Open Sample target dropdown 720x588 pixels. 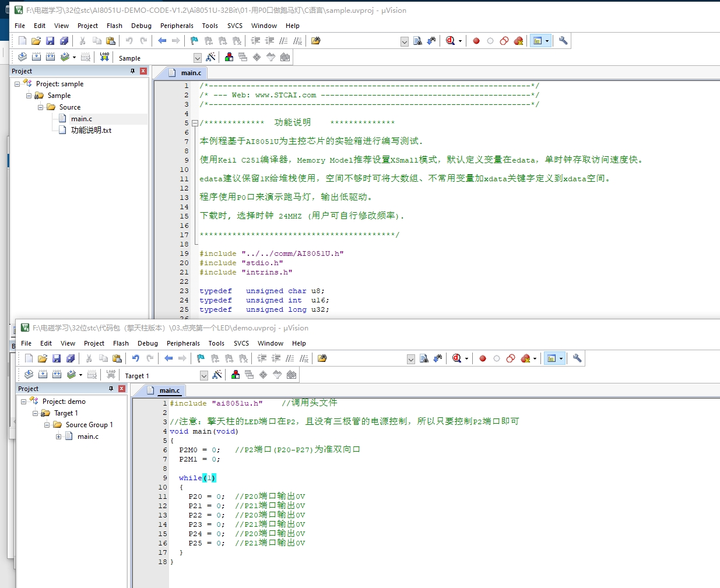click(197, 58)
